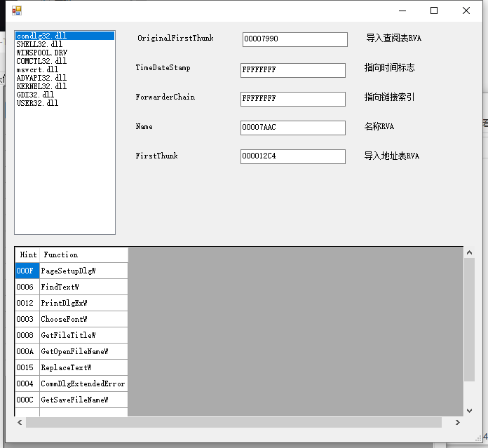Select msvcrt.dll in the DLL list
The height and width of the screenshot is (448, 488).
(x=65, y=69)
